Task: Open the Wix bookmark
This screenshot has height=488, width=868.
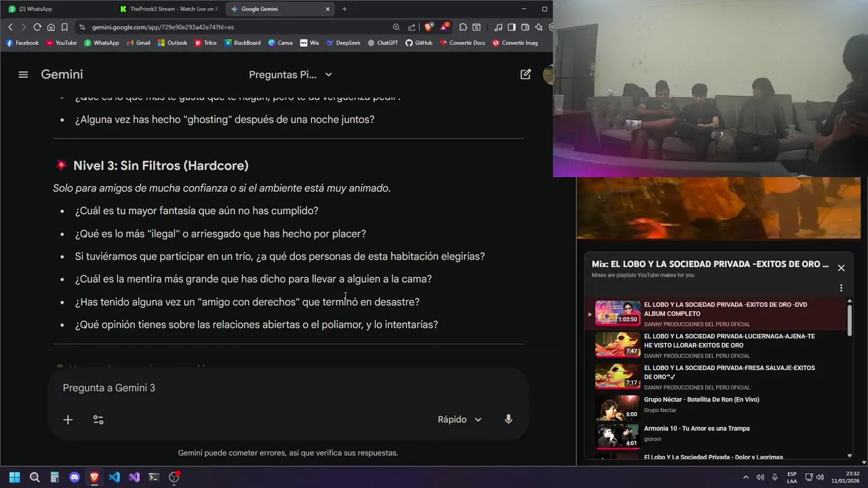Action: [x=309, y=43]
